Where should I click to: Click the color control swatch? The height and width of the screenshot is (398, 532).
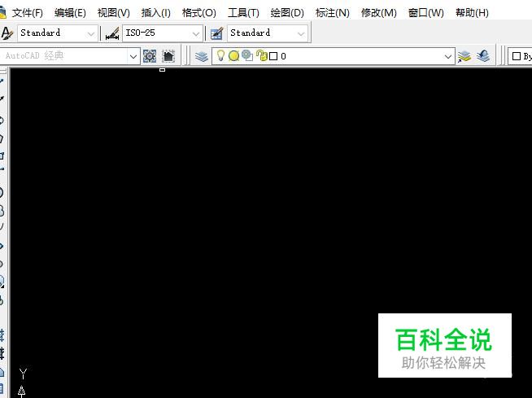[516, 56]
